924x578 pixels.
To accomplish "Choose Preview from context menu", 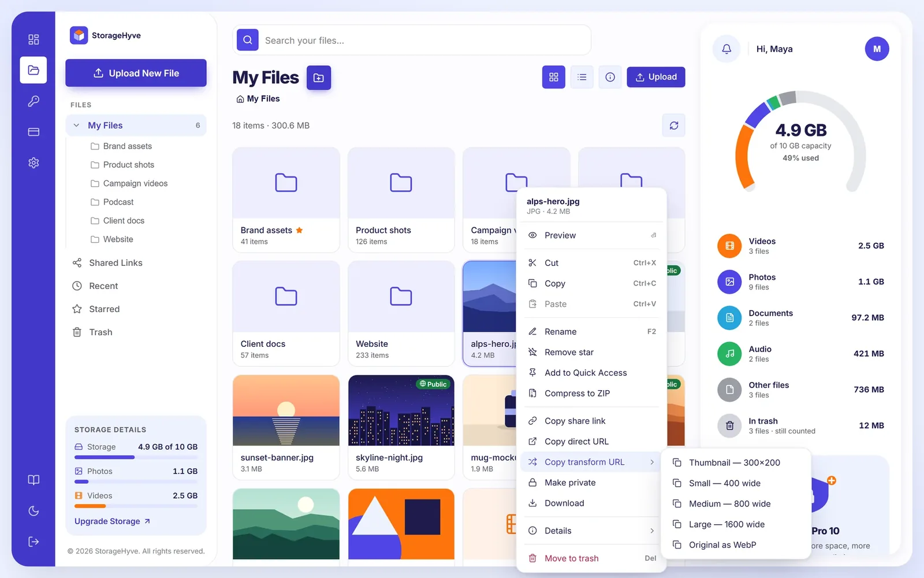I will [x=591, y=235].
